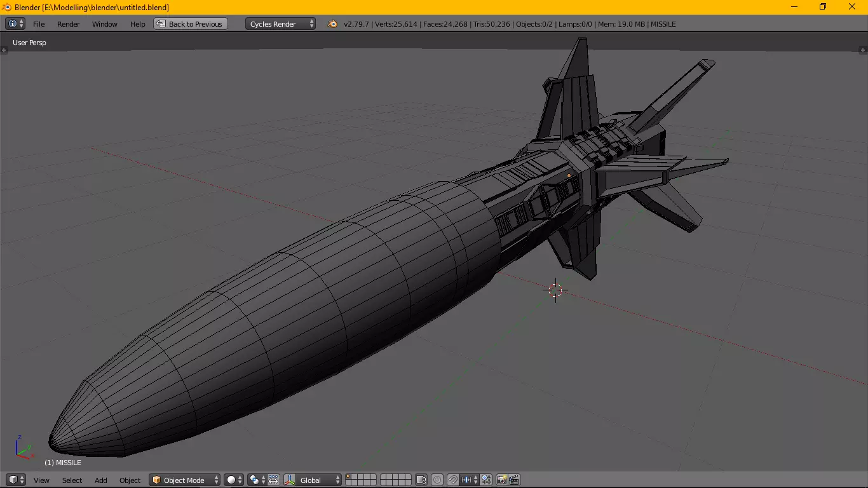Viewport: 868px width, 488px height.
Task: Toggle proportional editing icon
Action: (437, 480)
